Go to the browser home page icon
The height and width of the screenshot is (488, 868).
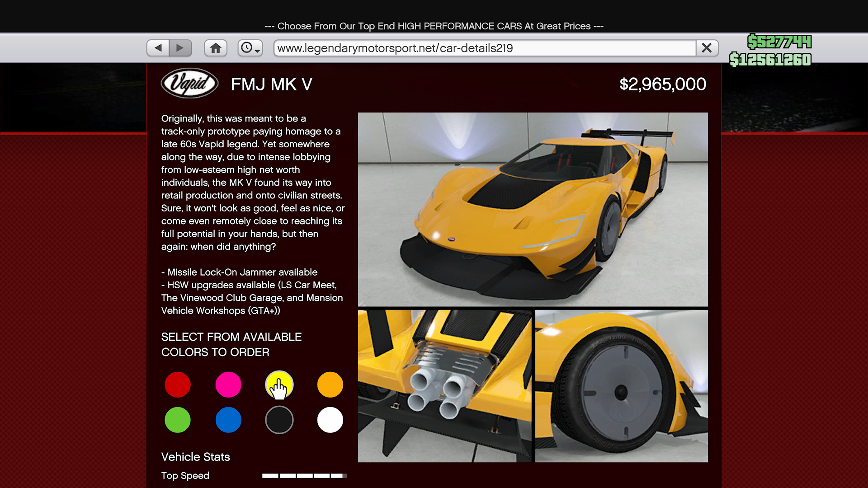(216, 48)
